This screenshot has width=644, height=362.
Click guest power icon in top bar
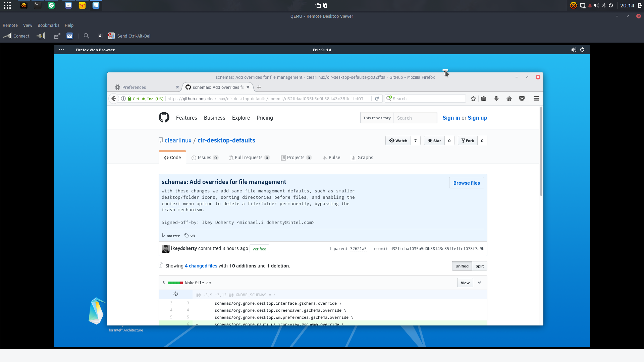[582, 50]
